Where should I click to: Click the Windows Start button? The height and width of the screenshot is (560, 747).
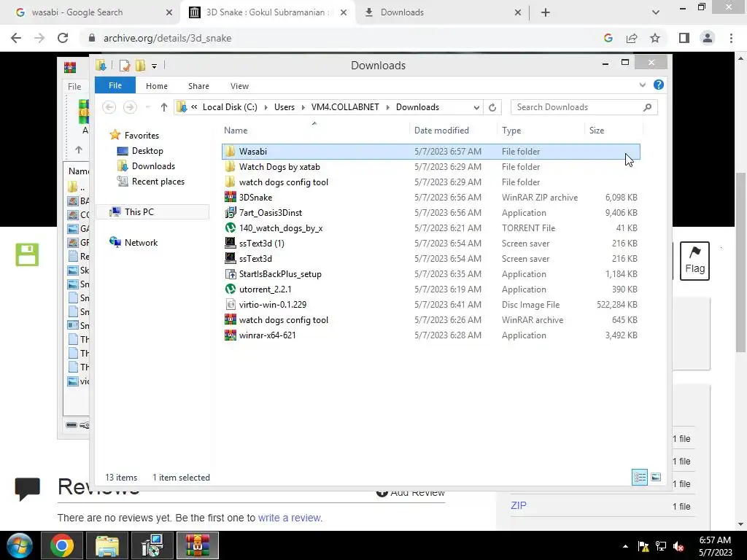tap(19, 545)
